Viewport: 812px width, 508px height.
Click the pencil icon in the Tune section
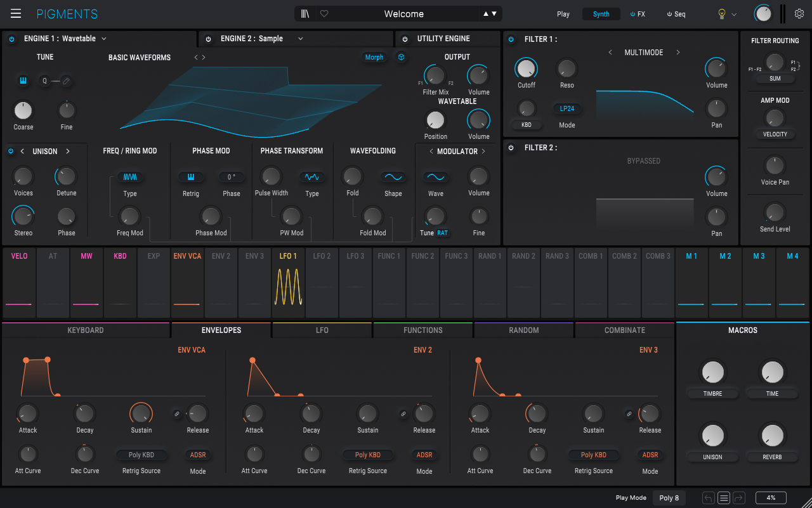(66, 81)
